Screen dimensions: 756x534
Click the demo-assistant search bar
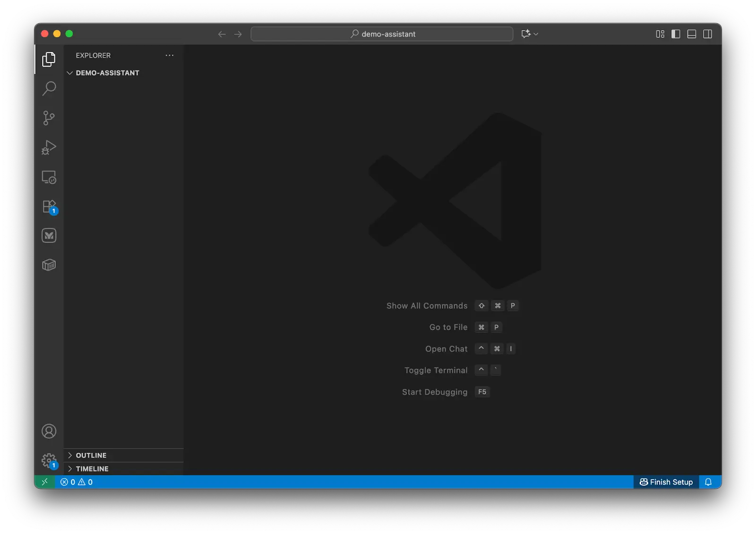(382, 34)
